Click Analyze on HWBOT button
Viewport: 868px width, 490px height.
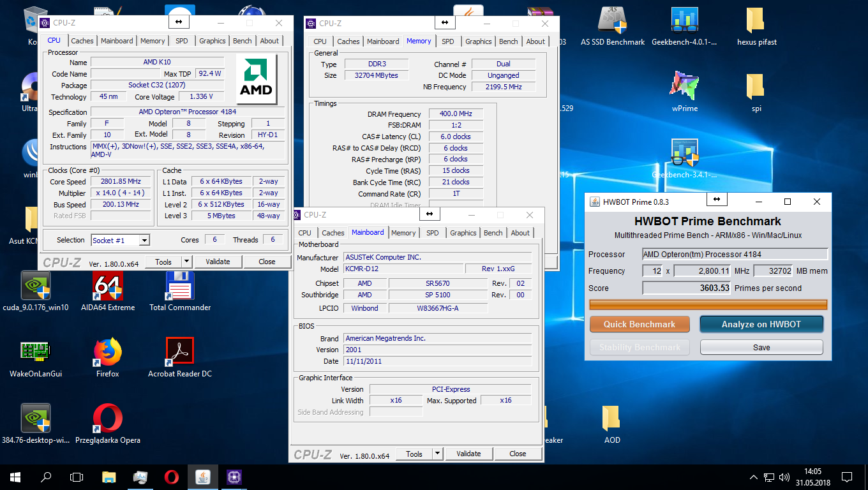click(761, 324)
